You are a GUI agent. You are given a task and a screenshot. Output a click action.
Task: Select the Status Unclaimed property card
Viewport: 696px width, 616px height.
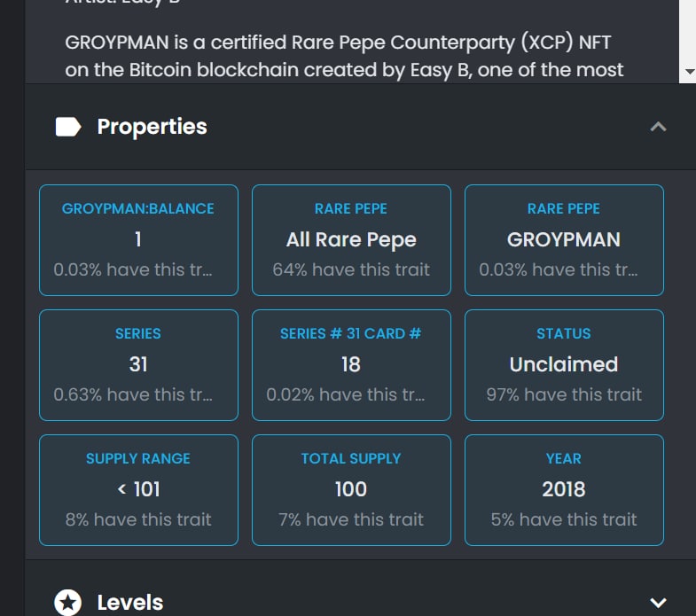564,364
